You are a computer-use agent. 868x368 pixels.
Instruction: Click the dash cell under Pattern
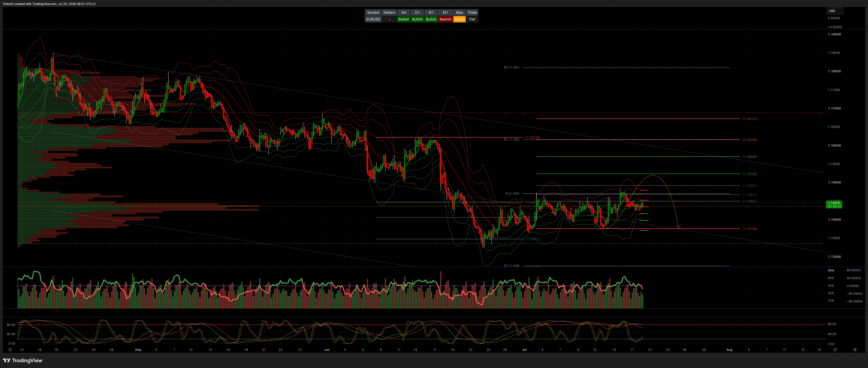(389, 19)
